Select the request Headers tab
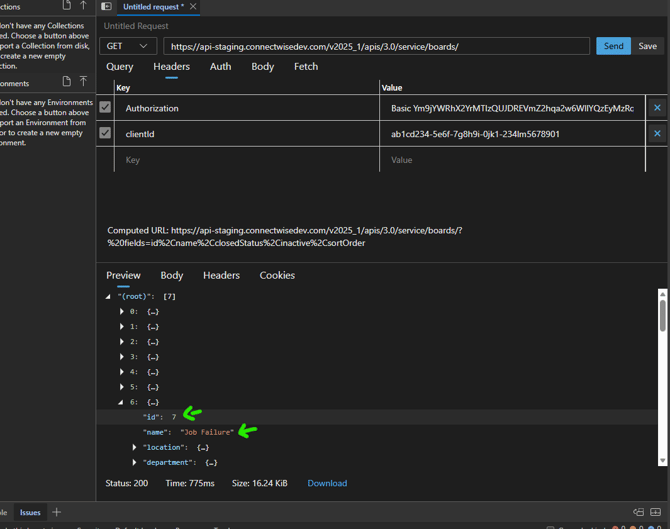The height and width of the screenshot is (529, 670). coord(171,67)
